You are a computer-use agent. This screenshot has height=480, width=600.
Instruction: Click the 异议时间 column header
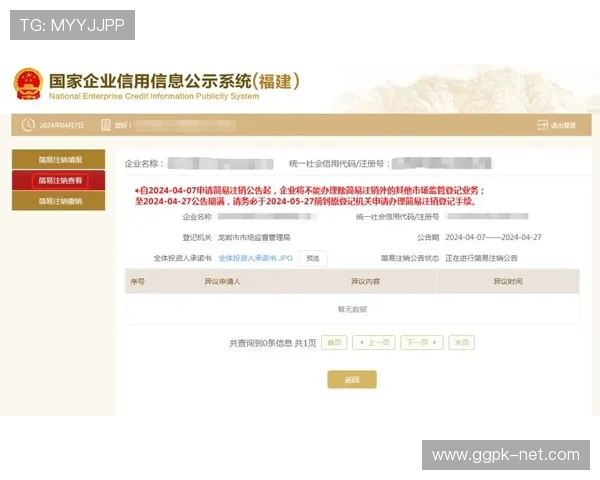point(508,282)
